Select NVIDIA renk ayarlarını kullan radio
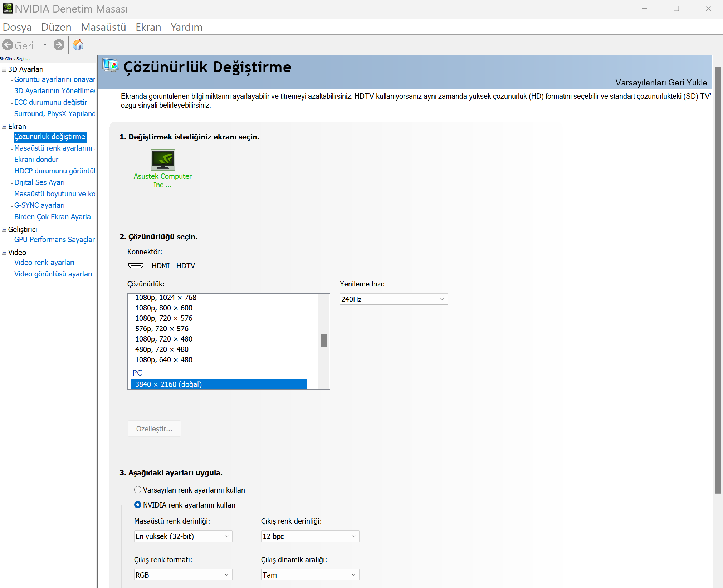Viewport: 723px width, 588px height. pos(138,505)
